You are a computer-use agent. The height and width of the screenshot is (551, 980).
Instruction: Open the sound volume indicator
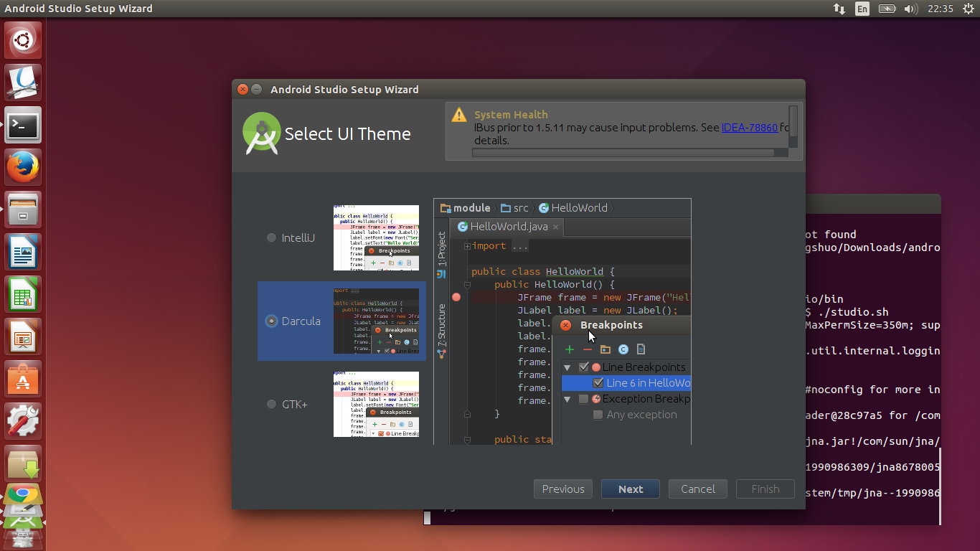click(911, 9)
